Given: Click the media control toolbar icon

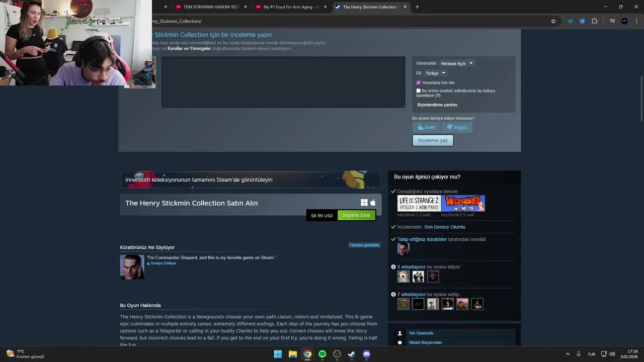Looking at the screenshot, I should 612,21.
